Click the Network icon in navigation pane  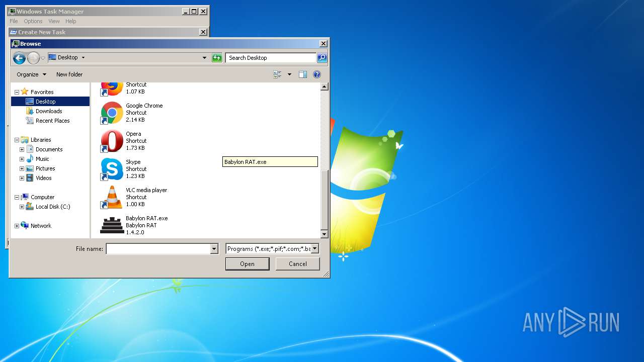click(x=25, y=226)
